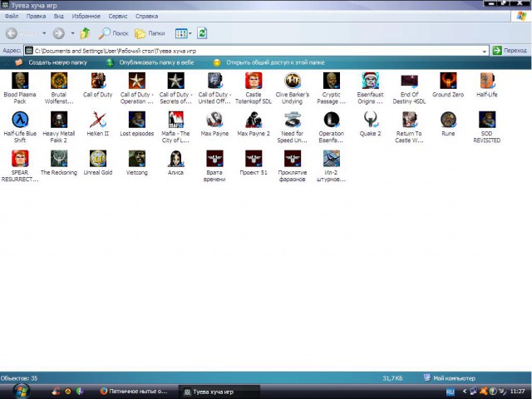This screenshot has height=399, width=532.
Task: Go up one folder level
Action: point(85,33)
